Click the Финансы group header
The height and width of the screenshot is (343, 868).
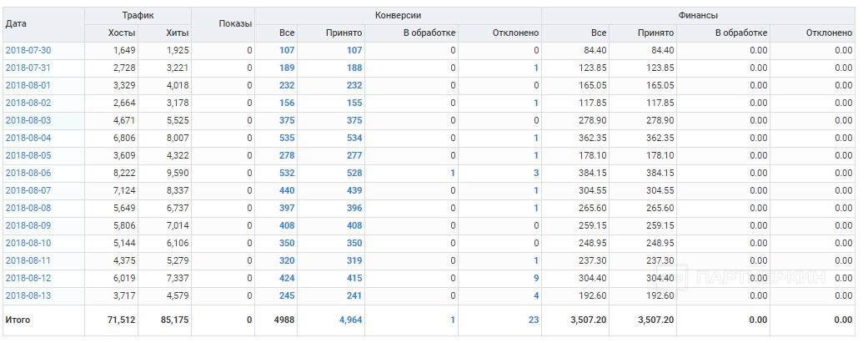(x=698, y=16)
